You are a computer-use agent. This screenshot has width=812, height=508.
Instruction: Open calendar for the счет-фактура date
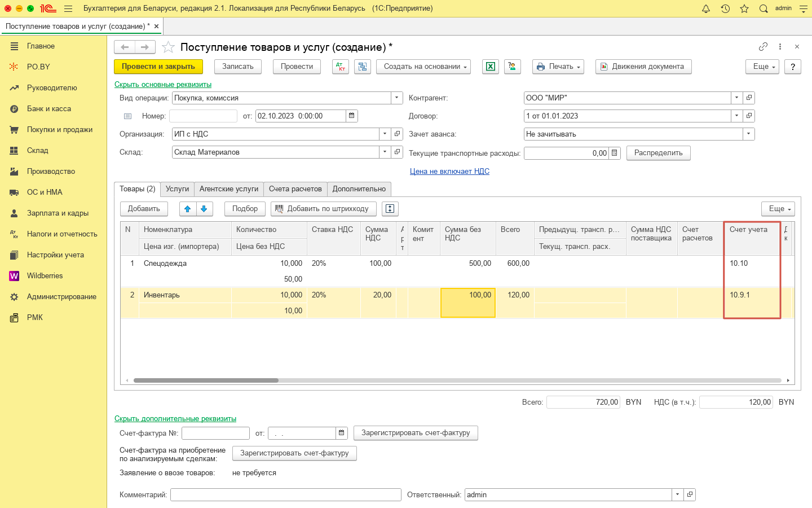pos(341,433)
